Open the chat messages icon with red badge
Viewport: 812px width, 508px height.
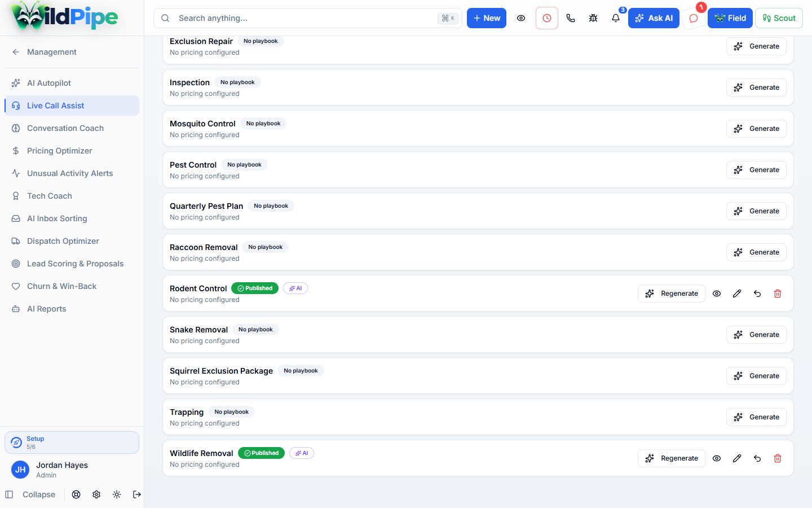point(694,18)
